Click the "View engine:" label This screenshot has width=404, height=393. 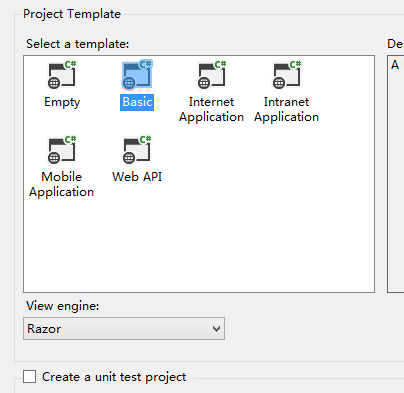63,306
